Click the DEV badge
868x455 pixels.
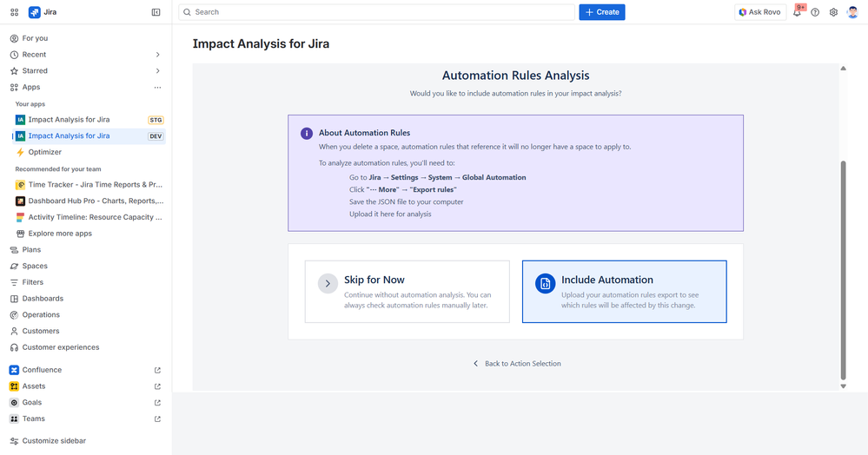(156, 136)
